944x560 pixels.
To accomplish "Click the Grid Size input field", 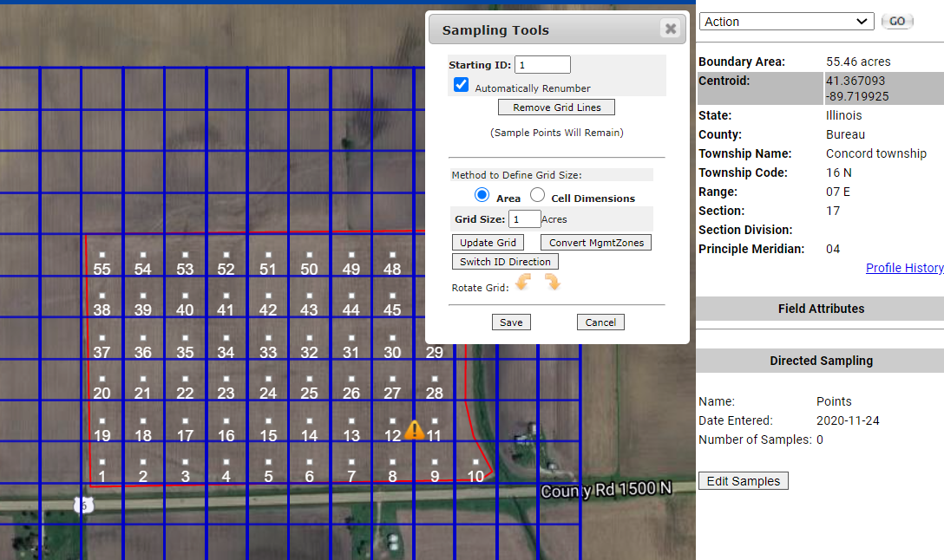I will tap(524, 219).
